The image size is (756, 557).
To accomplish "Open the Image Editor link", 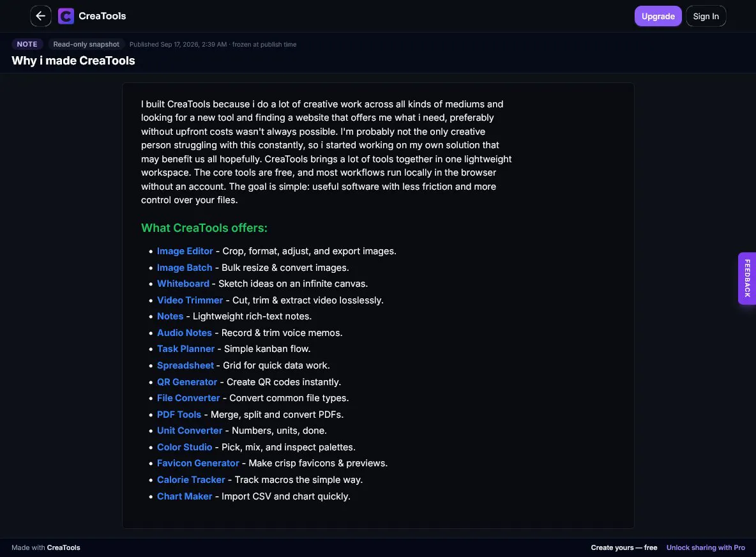I will pyautogui.click(x=185, y=251).
